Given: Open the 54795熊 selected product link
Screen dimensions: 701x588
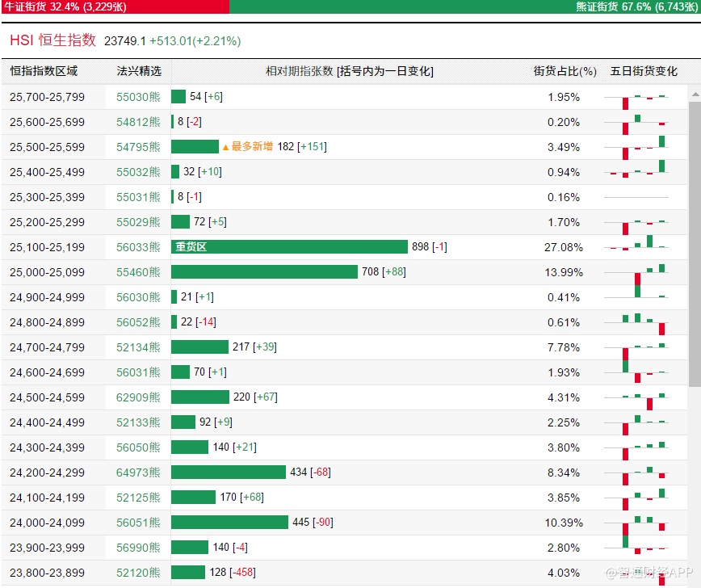Looking at the screenshot, I should [138, 147].
